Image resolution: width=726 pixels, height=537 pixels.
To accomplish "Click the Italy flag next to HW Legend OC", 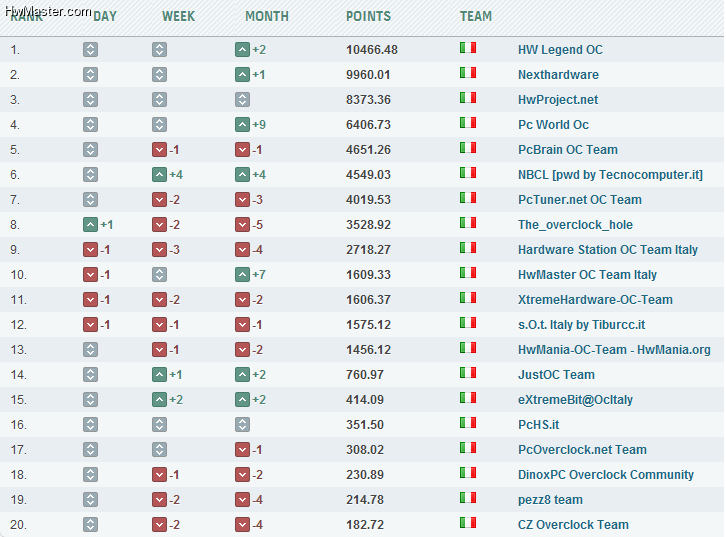I will click(468, 48).
